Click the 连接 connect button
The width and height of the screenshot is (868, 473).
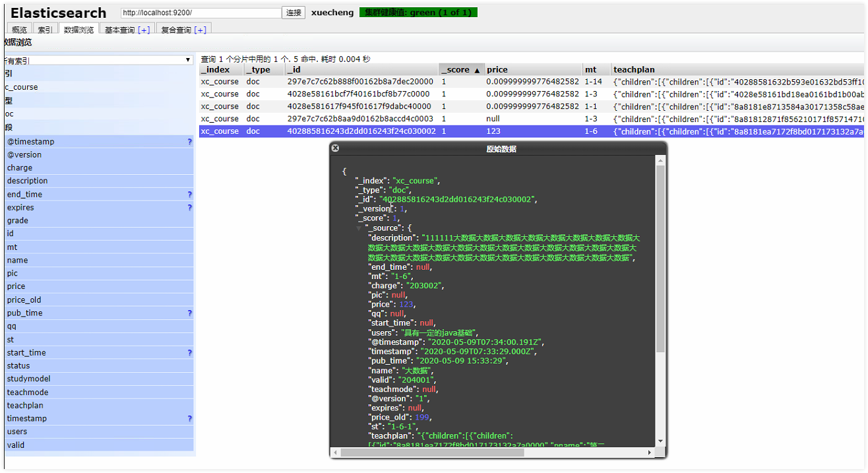tap(294, 13)
